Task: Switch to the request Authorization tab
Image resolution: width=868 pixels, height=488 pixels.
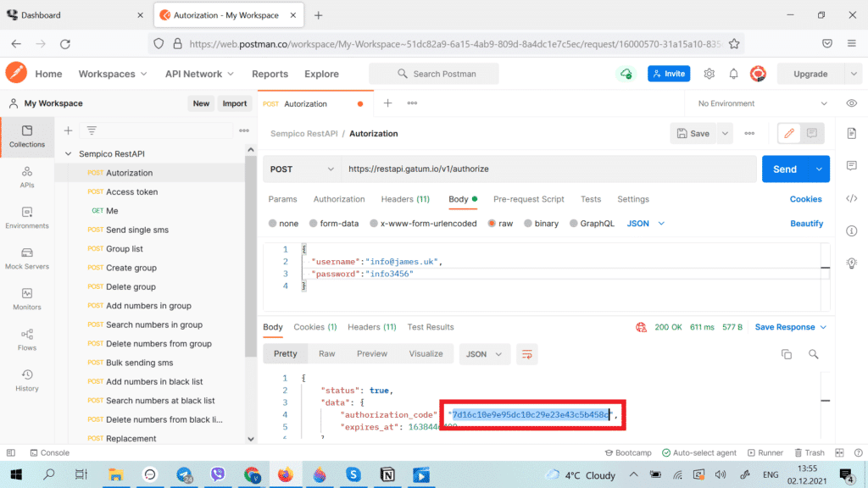Action: pyautogui.click(x=339, y=199)
